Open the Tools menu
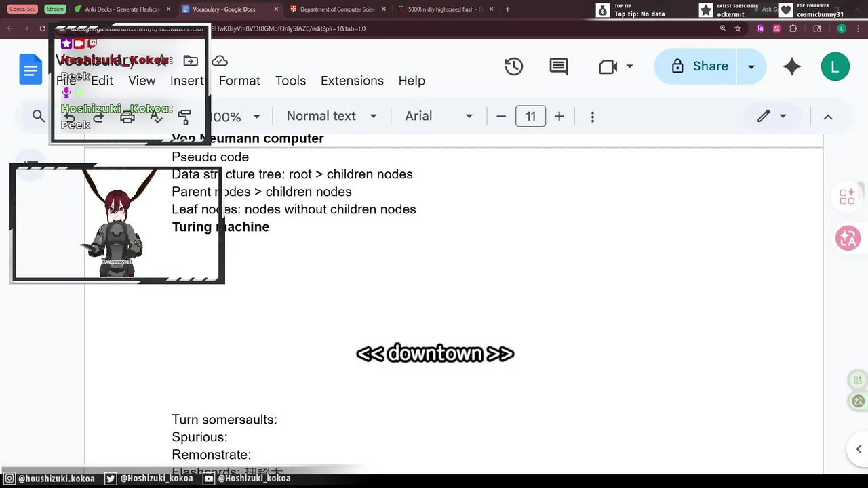Screen dimensions: 868x488 pyautogui.click(x=290, y=81)
